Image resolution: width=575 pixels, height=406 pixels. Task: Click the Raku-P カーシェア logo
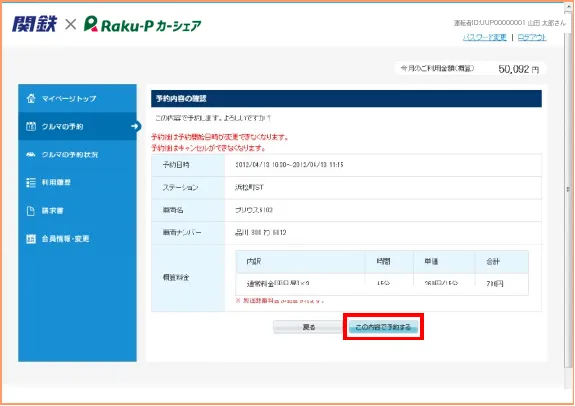(143, 24)
